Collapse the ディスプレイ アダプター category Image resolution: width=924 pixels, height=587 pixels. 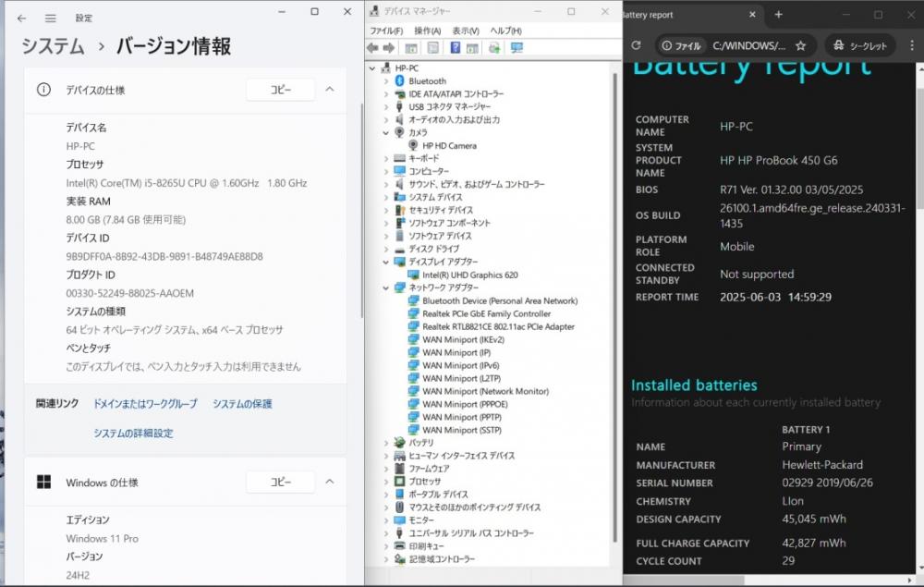click(386, 263)
